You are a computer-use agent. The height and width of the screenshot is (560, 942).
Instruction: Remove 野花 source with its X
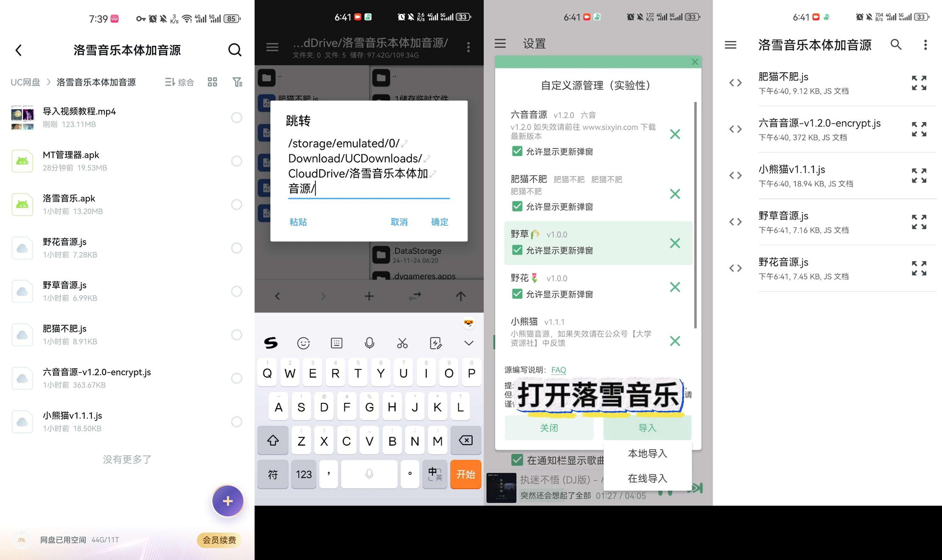click(675, 287)
